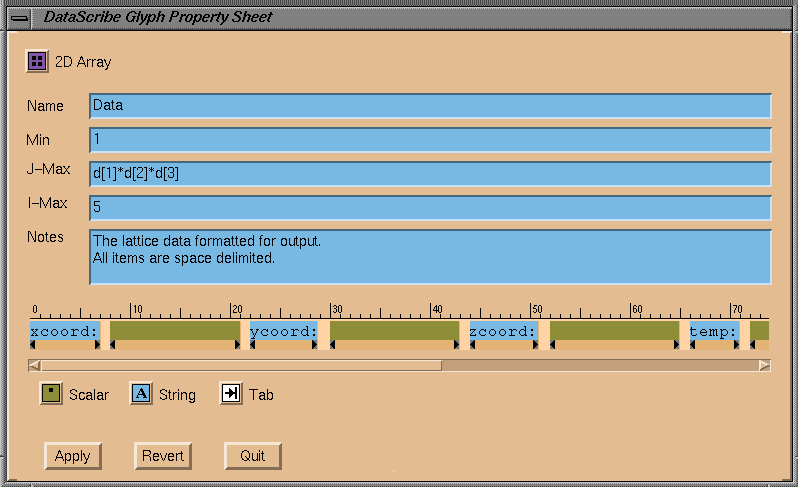
Task: Select the temp: string segment
Action: (714, 331)
